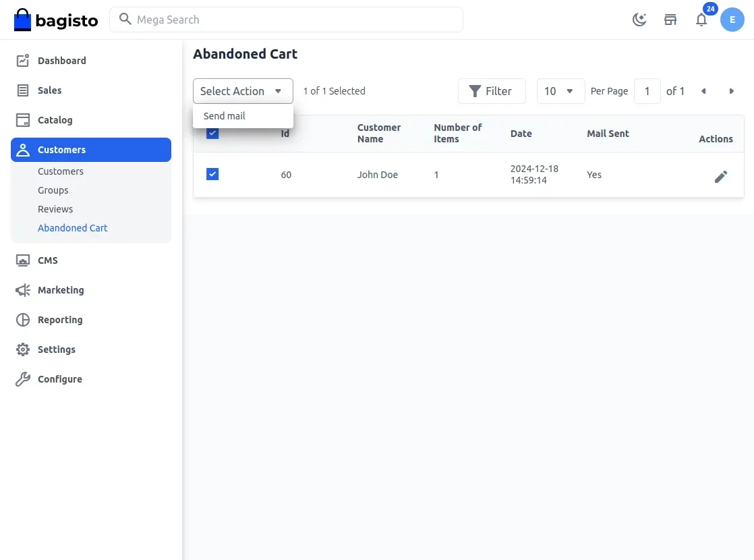Click the date 2024-12-18 14:59:14 cell
This screenshot has height=560, width=754.
point(534,175)
